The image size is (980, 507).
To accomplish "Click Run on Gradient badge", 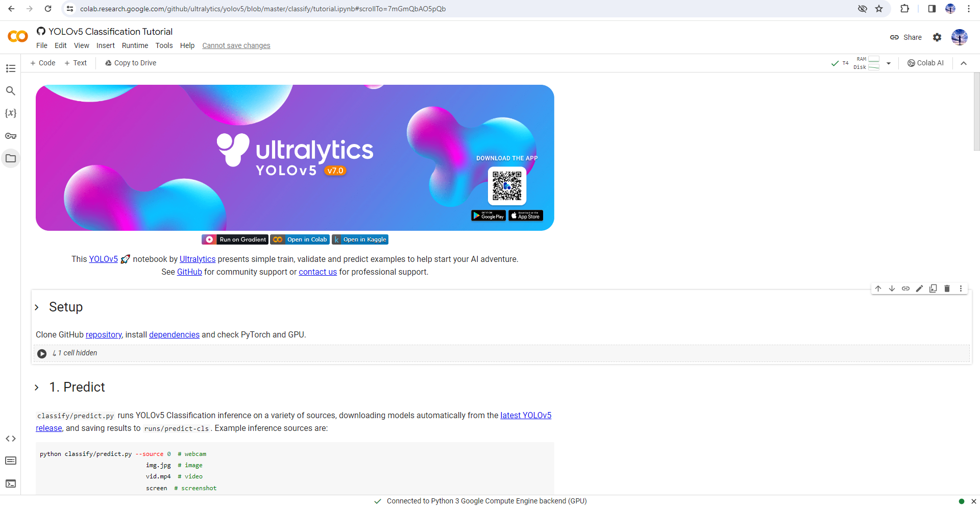I will click(235, 239).
